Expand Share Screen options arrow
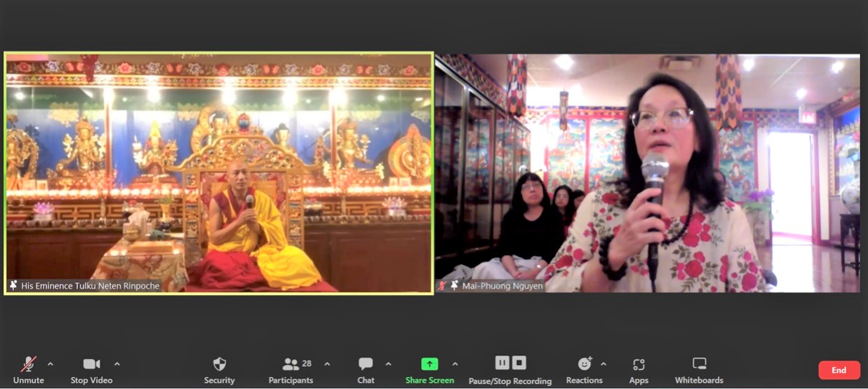 [x=455, y=364]
